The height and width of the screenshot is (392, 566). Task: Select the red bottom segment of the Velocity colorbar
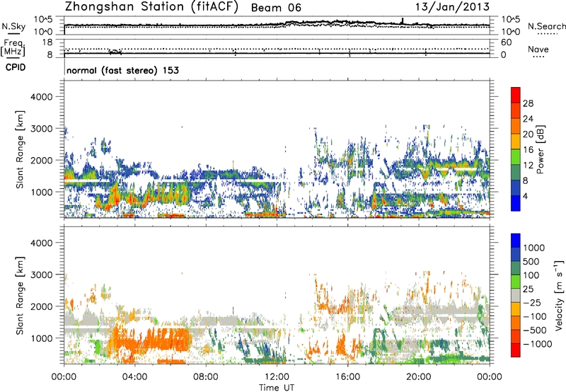516,350
